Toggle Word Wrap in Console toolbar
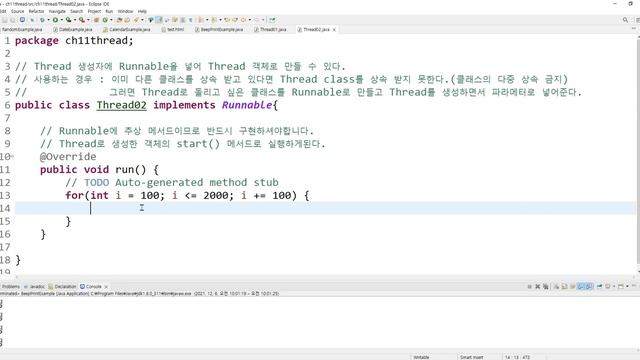This screenshot has width=640, height=360. (573, 287)
